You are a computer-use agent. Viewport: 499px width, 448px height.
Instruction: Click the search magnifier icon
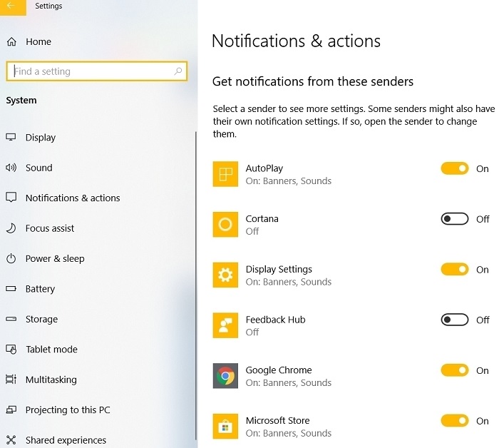pos(178,71)
